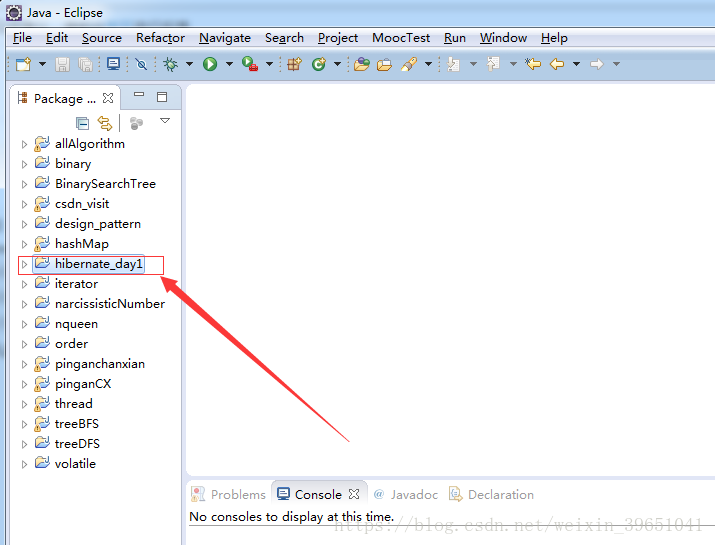Open the Search menu
Screen dimensions: 715x545
[285, 38]
